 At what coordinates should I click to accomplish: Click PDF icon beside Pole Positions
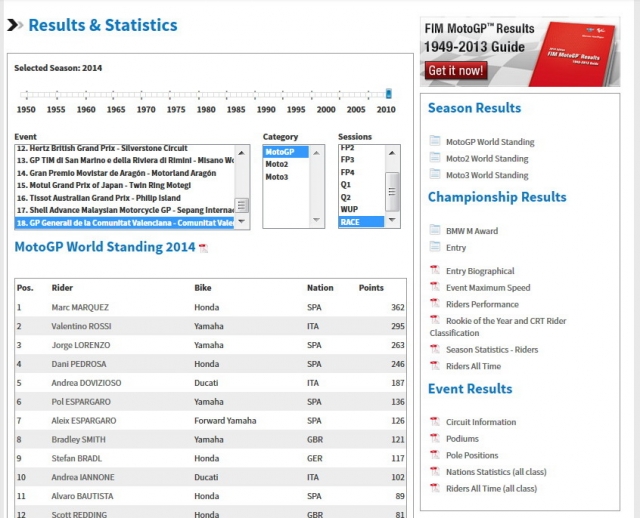[435, 454]
